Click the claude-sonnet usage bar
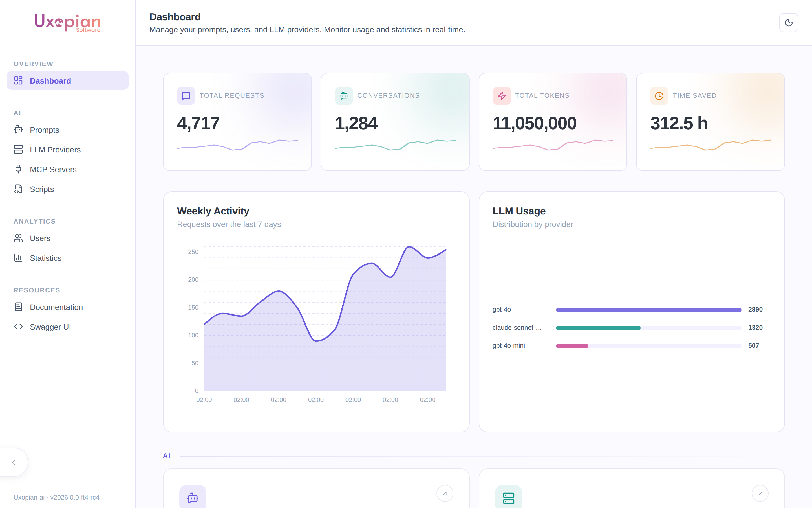812x508 pixels. 648,328
